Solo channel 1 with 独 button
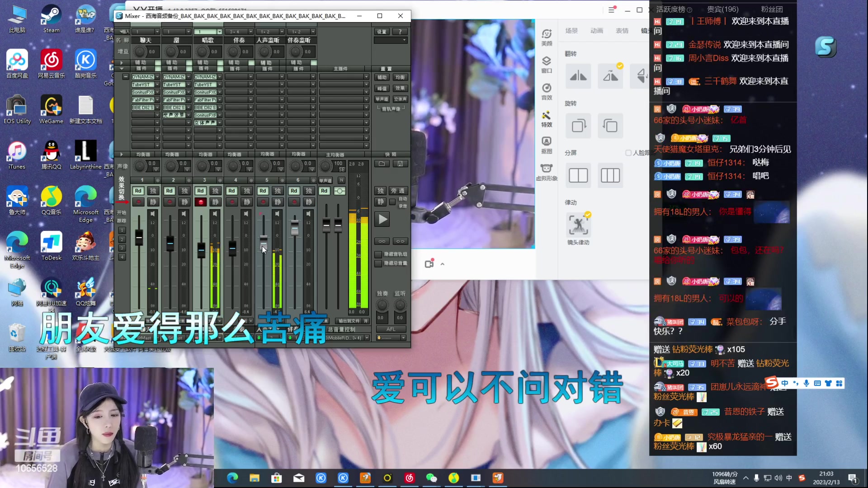The width and height of the screenshot is (868, 488). (x=153, y=191)
